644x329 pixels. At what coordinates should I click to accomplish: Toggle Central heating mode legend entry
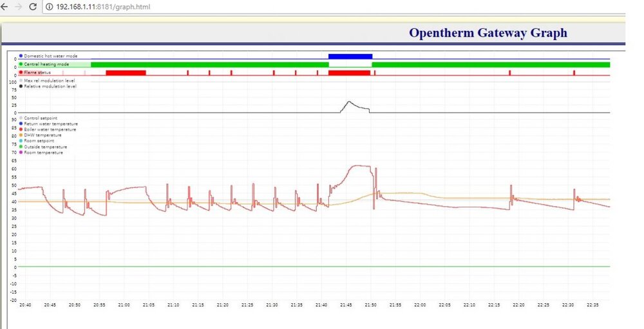coord(46,64)
